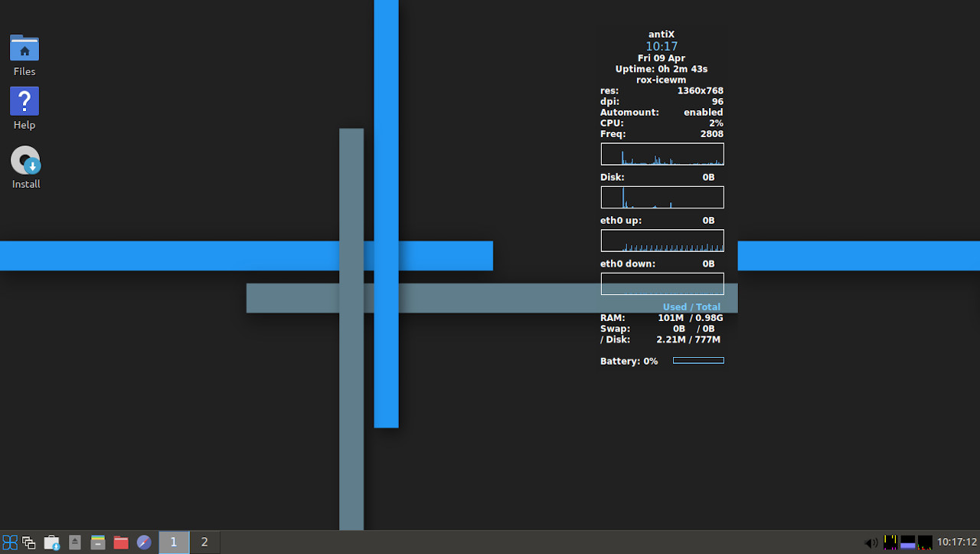This screenshot has width=980, height=554.
Task: Click the eth0 up traffic graph
Action: pyautogui.click(x=662, y=241)
